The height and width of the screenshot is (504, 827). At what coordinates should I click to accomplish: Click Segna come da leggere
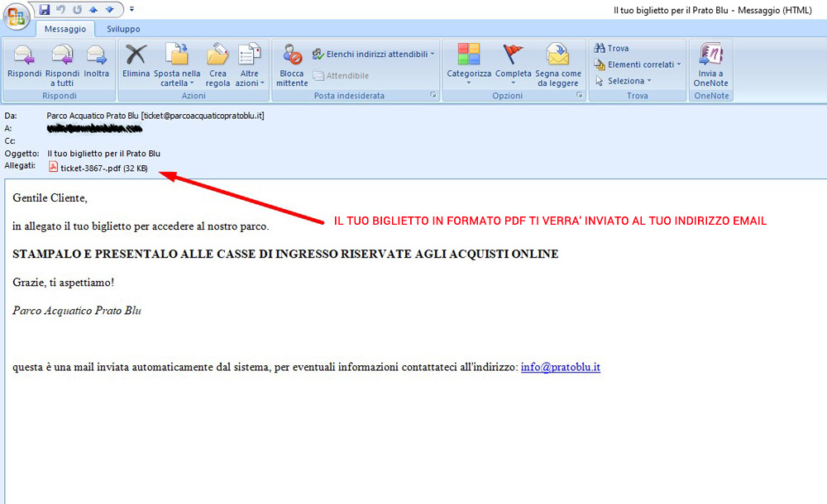(x=558, y=64)
